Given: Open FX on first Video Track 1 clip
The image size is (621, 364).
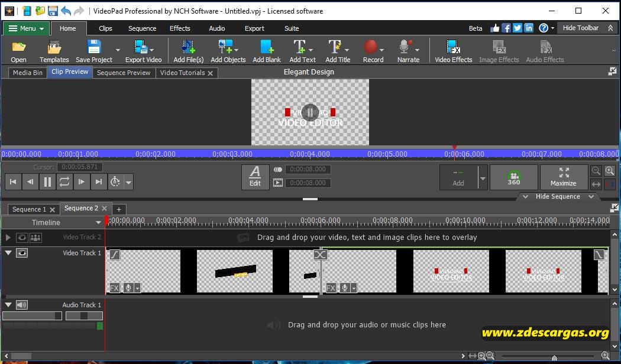Looking at the screenshot, I should click(114, 288).
